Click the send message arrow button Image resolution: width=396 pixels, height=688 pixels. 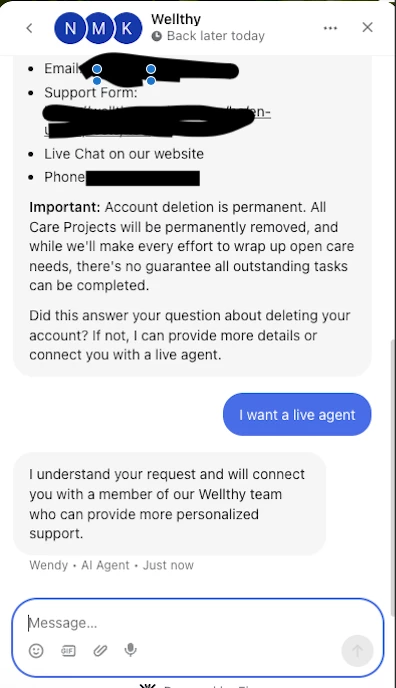357,651
